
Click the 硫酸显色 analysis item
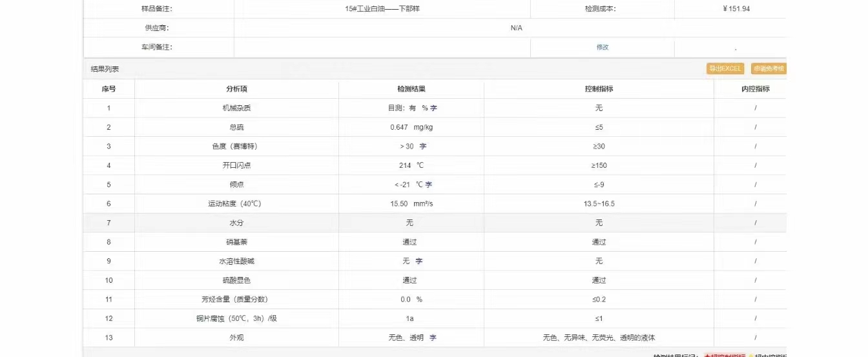[x=236, y=280]
